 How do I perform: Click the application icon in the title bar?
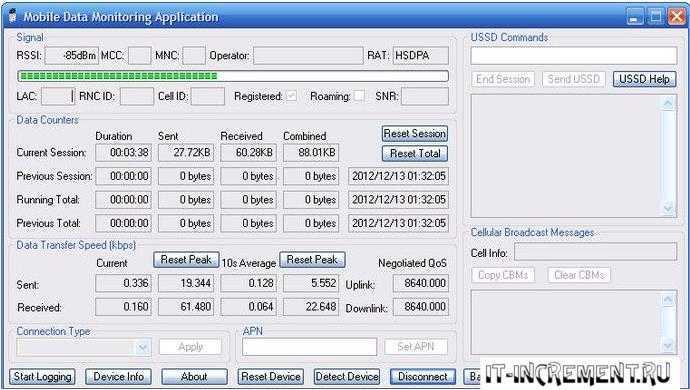point(12,16)
